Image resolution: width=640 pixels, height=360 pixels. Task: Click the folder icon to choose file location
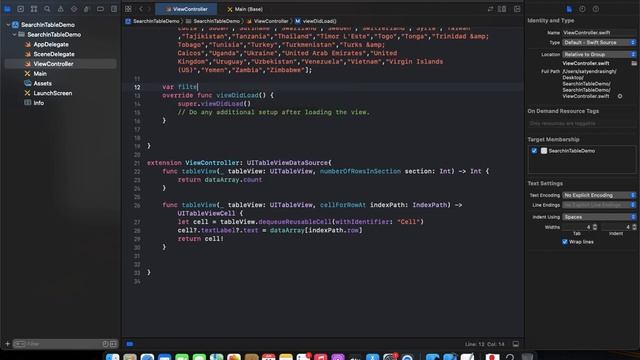point(634,63)
